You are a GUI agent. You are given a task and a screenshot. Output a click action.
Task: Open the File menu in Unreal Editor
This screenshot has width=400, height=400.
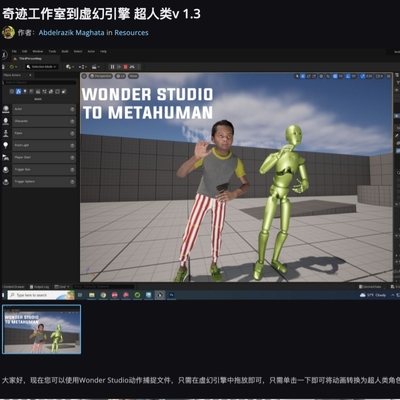coord(14,51)
